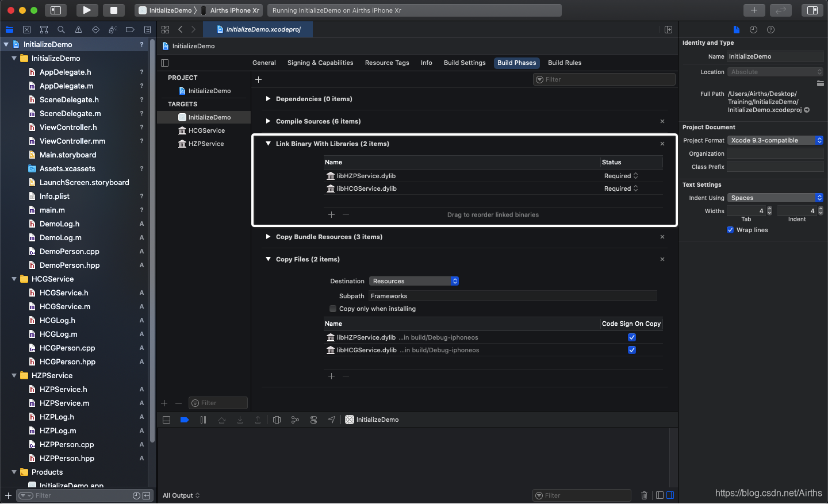Open the related items grid icon
Viewport: 828px width, 504px height.
165,29
